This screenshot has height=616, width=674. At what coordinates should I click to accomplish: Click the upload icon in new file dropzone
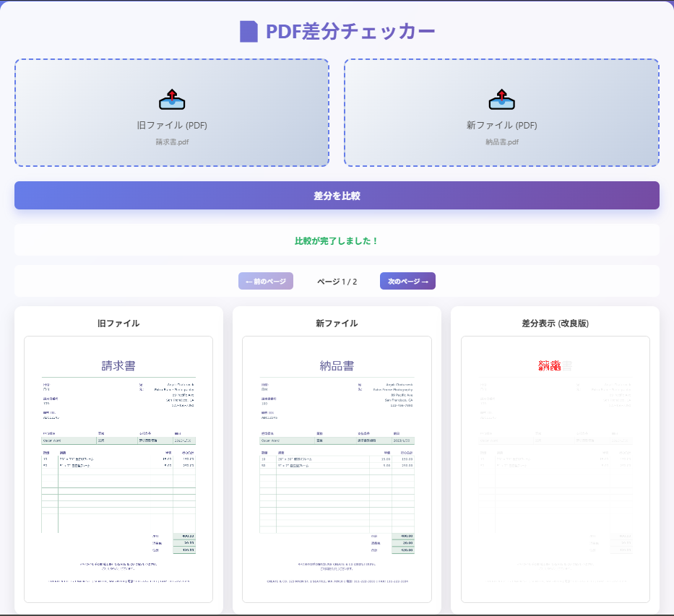click(501, 100)
